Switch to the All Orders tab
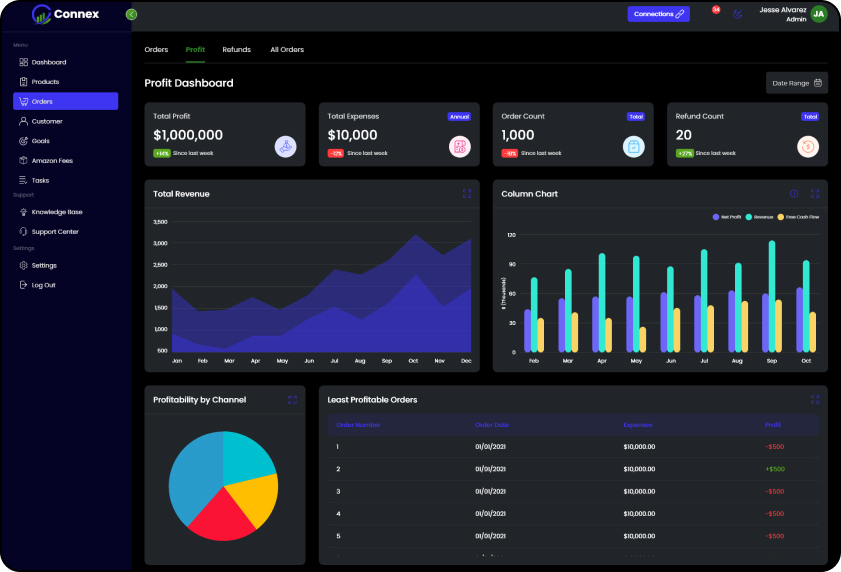This screenshot has height=572, width=841. [x=287, y=49]
